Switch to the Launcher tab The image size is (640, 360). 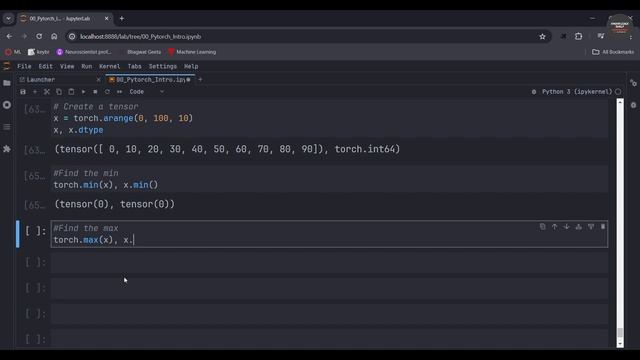[57, 80]
